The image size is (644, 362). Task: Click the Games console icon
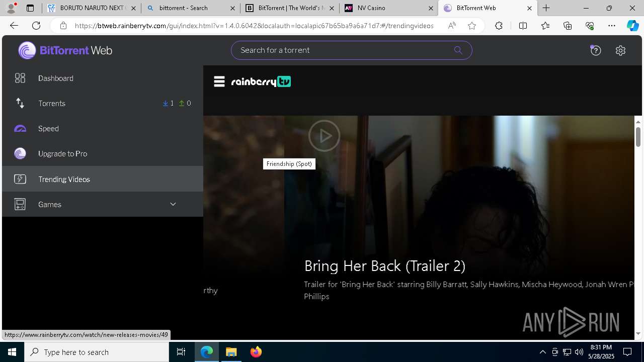[20, 204]
